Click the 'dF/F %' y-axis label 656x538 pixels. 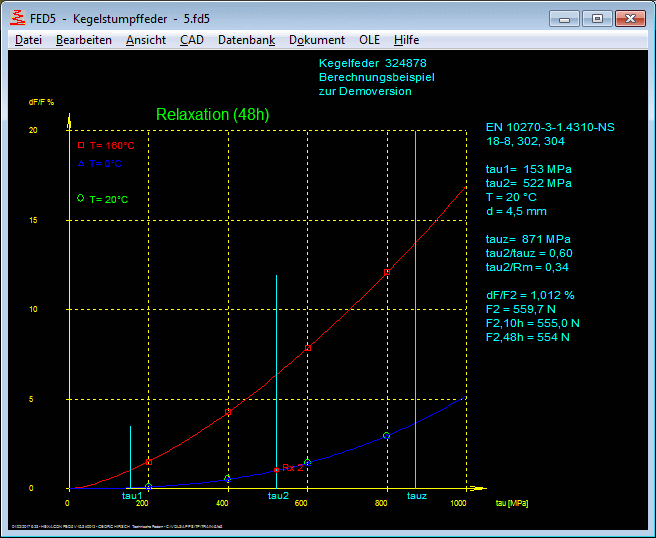click(x=41, y=102)
